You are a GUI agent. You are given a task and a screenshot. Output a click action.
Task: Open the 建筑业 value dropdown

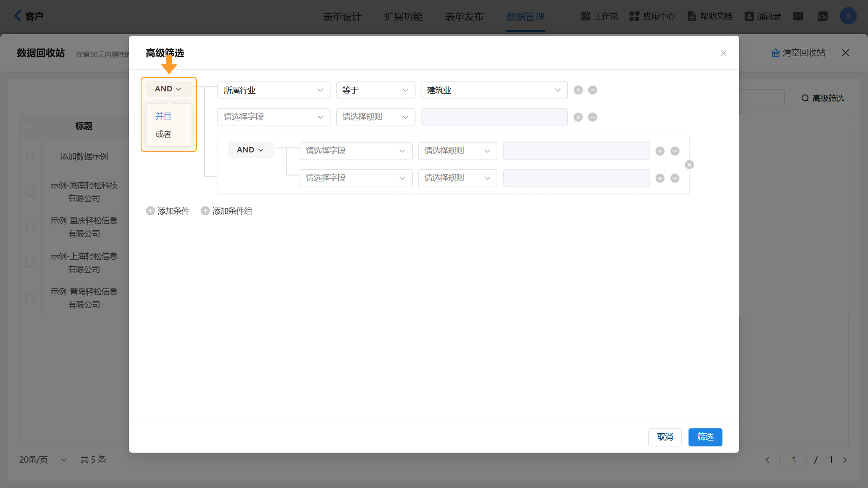point(494,90)
